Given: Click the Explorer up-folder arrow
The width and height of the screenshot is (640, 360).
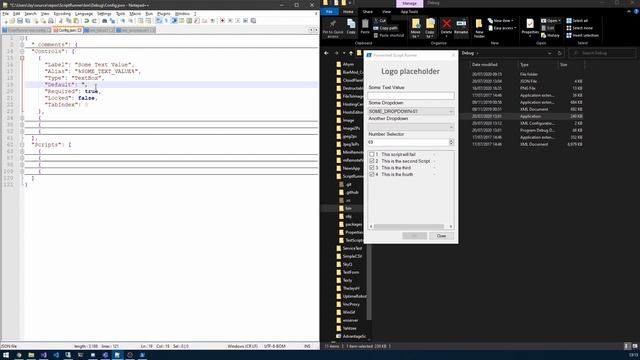Looking at the screenshot, I should (351, 53).
